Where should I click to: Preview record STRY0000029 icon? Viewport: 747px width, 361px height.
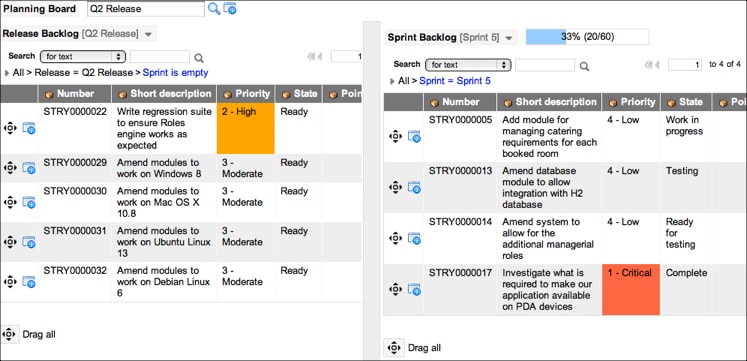coord(29,168)
